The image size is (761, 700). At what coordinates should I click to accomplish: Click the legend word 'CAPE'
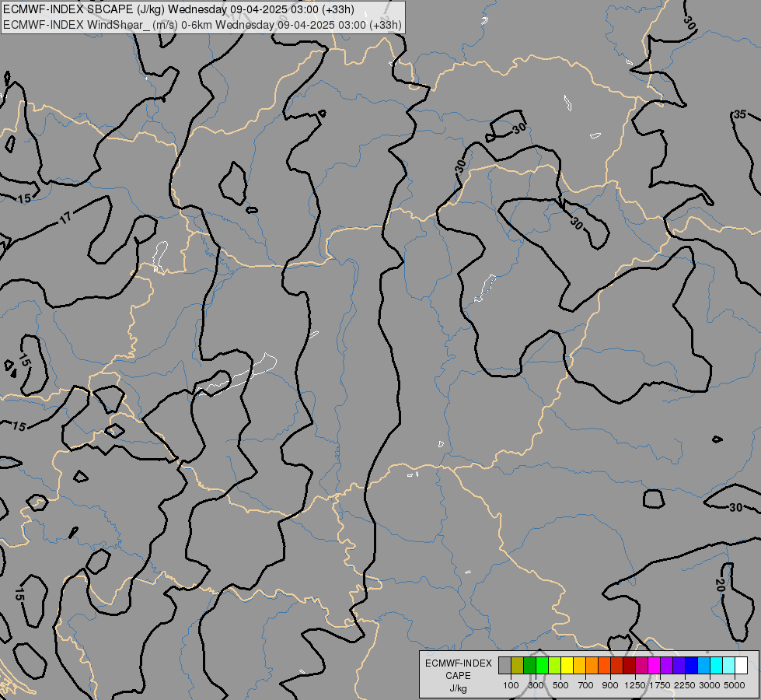click(458, 676)
